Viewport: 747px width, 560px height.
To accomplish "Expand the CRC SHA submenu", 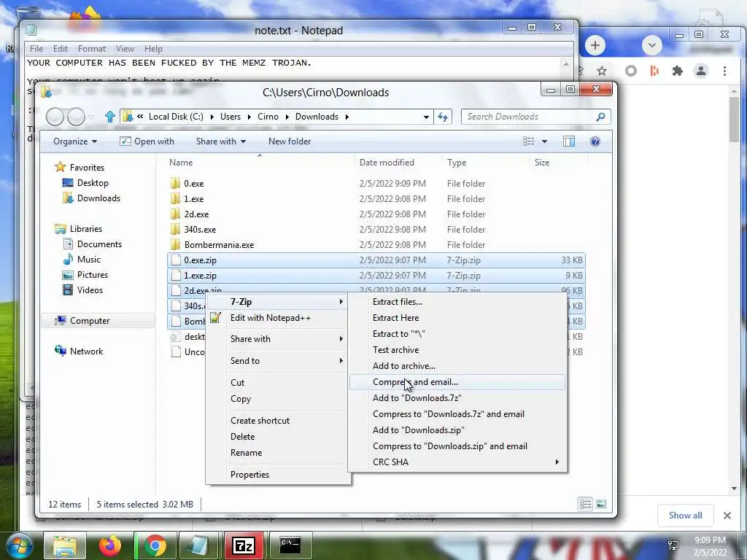I will [457, 462].
